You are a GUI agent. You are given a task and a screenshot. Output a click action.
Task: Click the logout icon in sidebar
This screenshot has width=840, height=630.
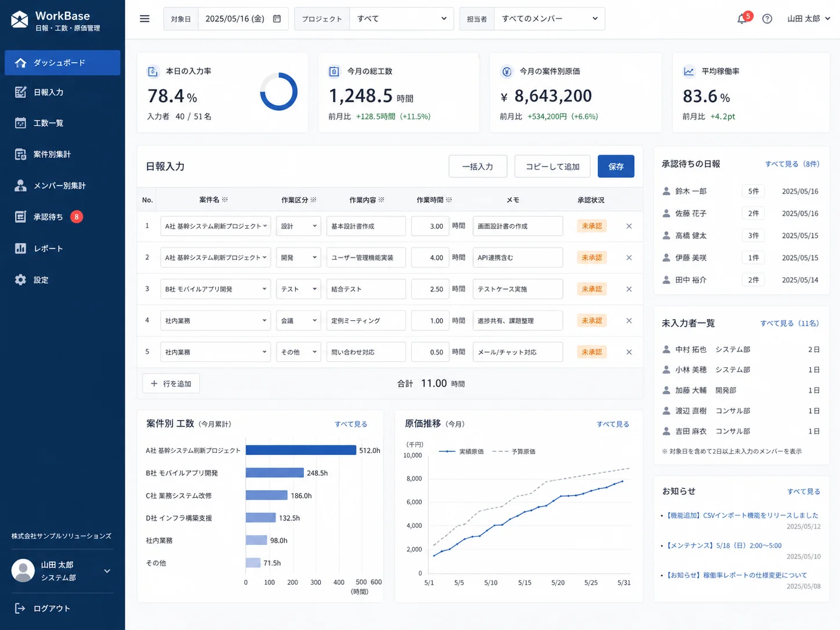pyautogui.click(x=20, y=608)
